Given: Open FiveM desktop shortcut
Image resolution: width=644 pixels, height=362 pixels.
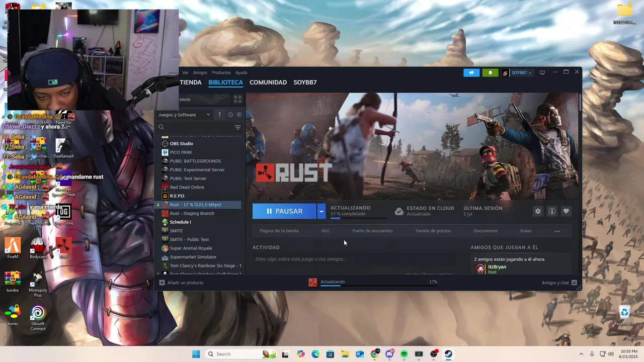Looking at the screenshot, I should click(x=13, y=248).
